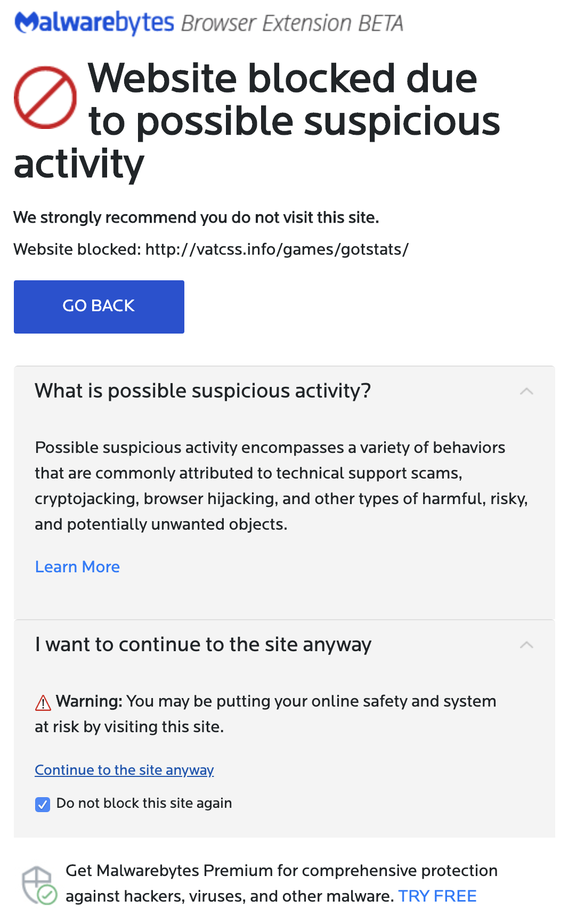
Task: Uncheck "Do not block this site again" checkbox
Action: 43,804
